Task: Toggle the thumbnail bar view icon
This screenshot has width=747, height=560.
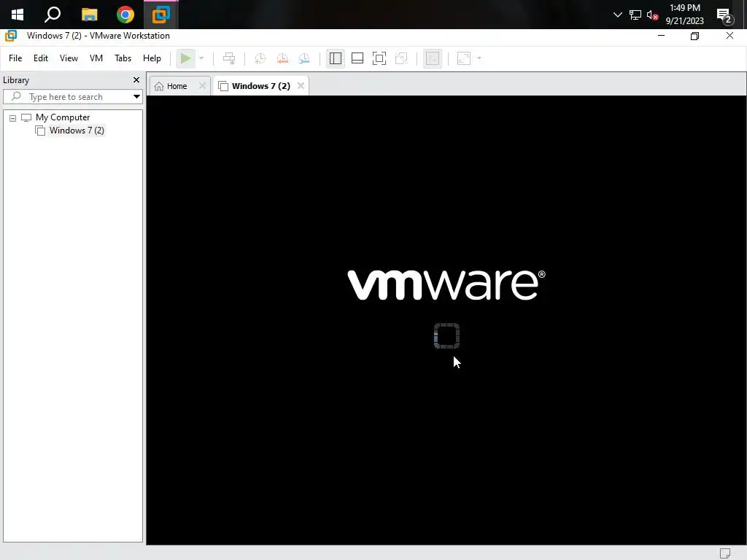Action: [x=357, y=58]
